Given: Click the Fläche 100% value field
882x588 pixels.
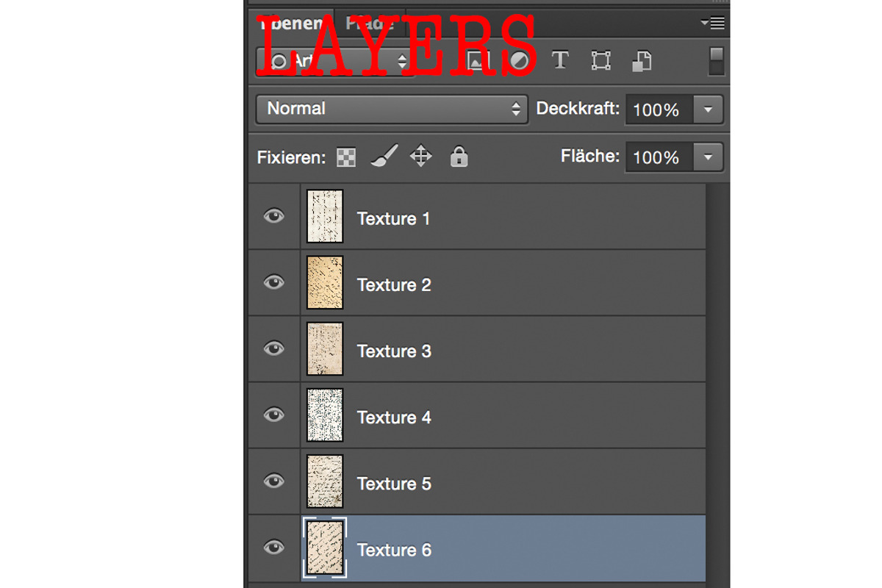Looking at the screenshot, I should pos(659,157).
